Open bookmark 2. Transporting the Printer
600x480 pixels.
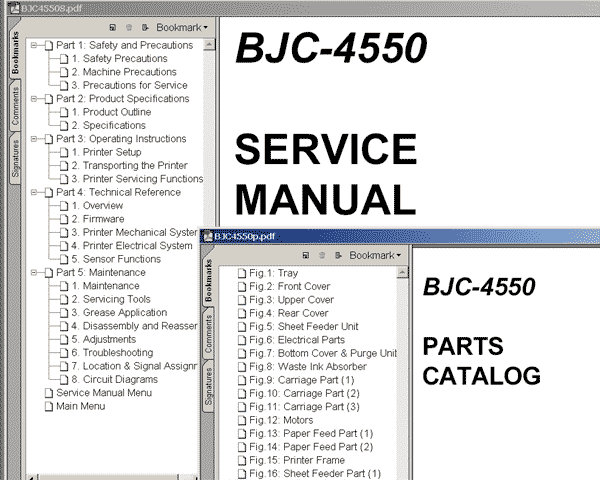pos(129,166)
